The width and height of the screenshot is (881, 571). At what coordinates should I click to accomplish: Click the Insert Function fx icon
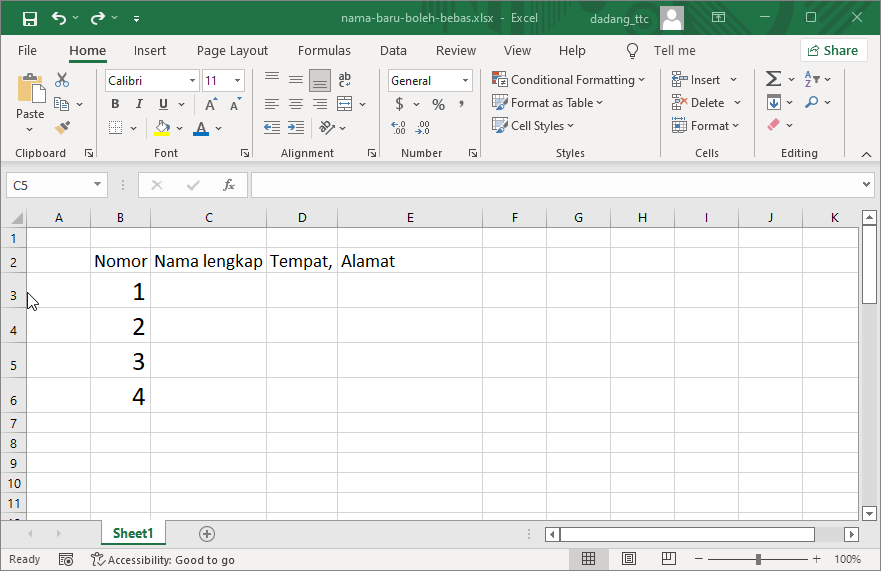coord(228,185)
